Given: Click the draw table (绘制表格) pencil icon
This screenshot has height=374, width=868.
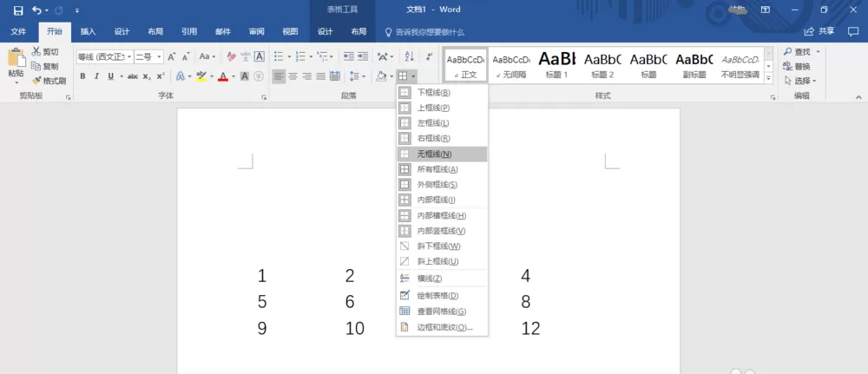Looking at the screenshot, I should point(404,295).
